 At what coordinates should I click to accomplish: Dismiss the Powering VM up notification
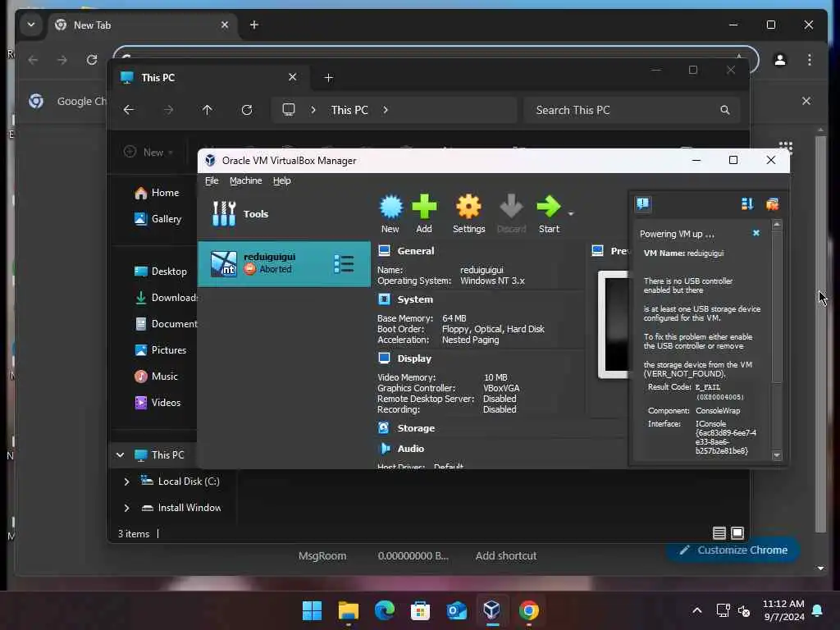tap(756, 233)
